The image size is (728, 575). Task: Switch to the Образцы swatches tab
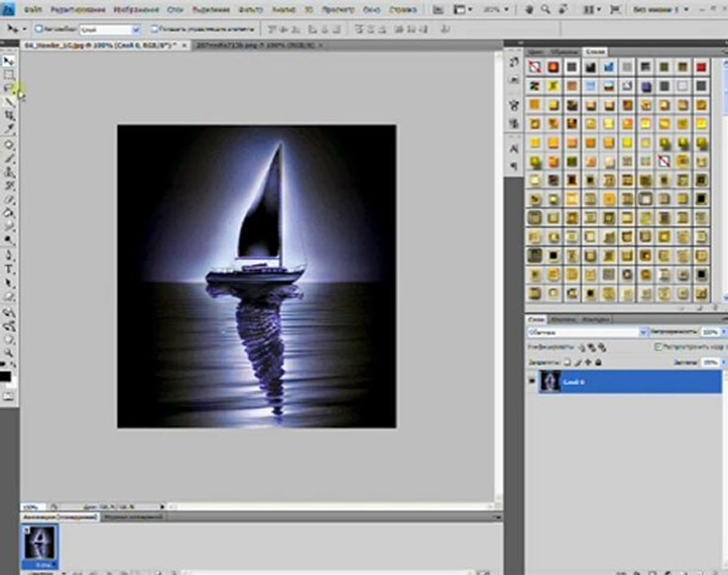tap(564, 52)
